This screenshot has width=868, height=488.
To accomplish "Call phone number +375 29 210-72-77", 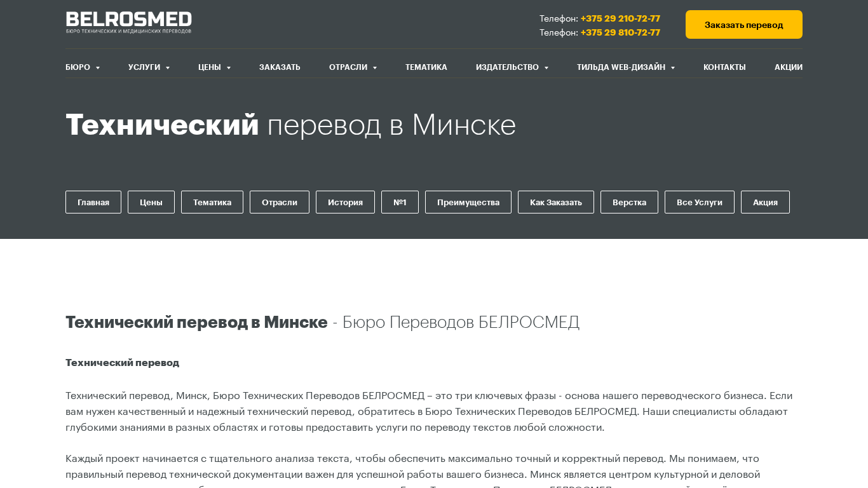I will [620, 18].
